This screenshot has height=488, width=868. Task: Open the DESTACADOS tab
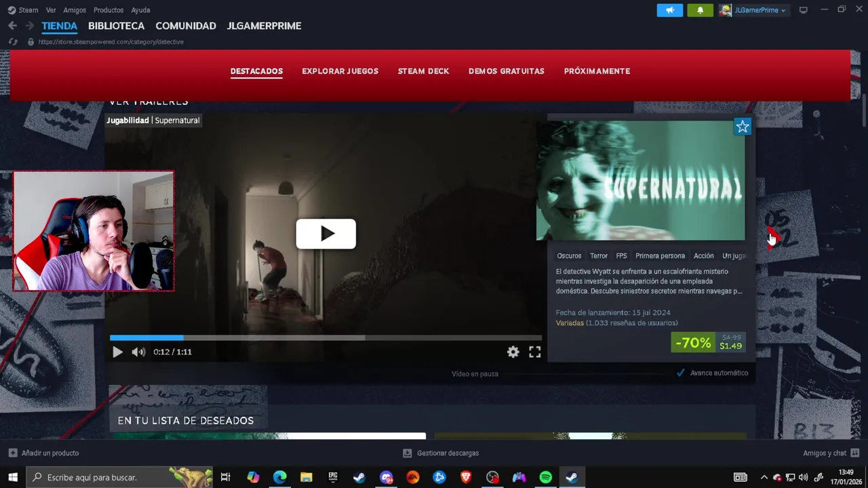pyautogui.click(x=256, y=71)
